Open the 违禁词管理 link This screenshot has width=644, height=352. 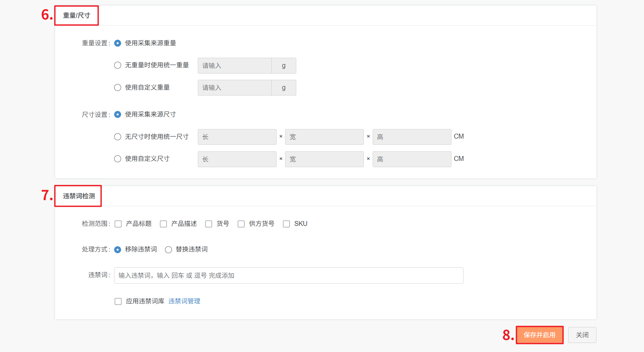click(184, 301)
